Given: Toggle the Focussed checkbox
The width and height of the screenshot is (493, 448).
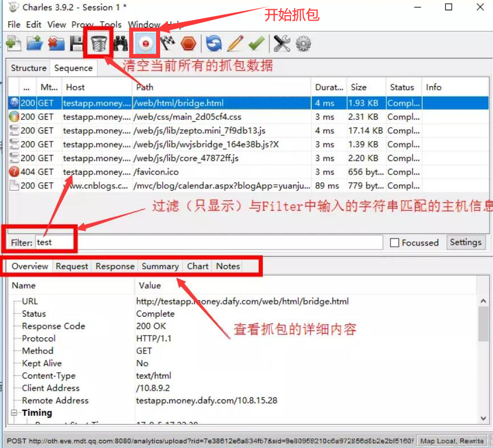Looking at the screenshot, I should tap(394, 243).
